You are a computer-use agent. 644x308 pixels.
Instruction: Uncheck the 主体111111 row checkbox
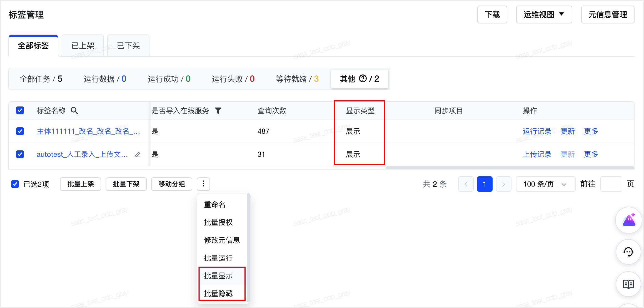[x=20, y=131]
